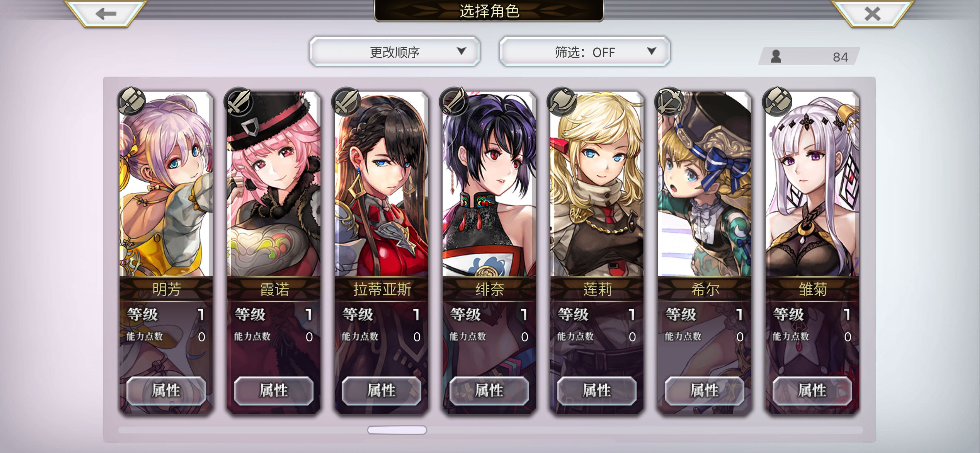Image resolution: width=980 pixels, height=453 pixels.
Task: Click the fist weapon icon on 明芳's card
Action: pyautogui.click(x=132, y=101)
